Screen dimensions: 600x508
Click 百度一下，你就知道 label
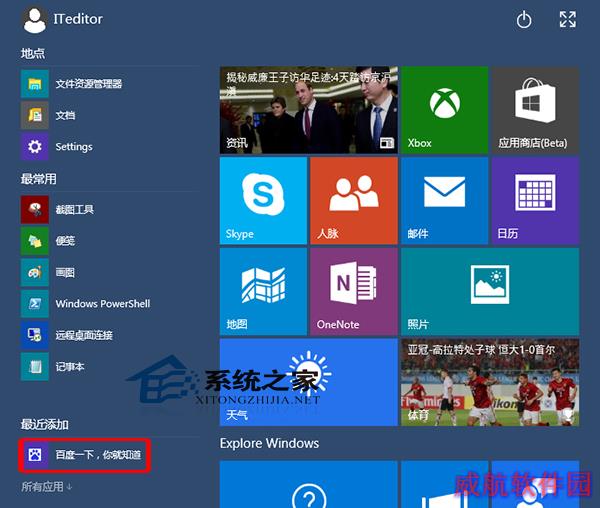click(x=98, y=455)
